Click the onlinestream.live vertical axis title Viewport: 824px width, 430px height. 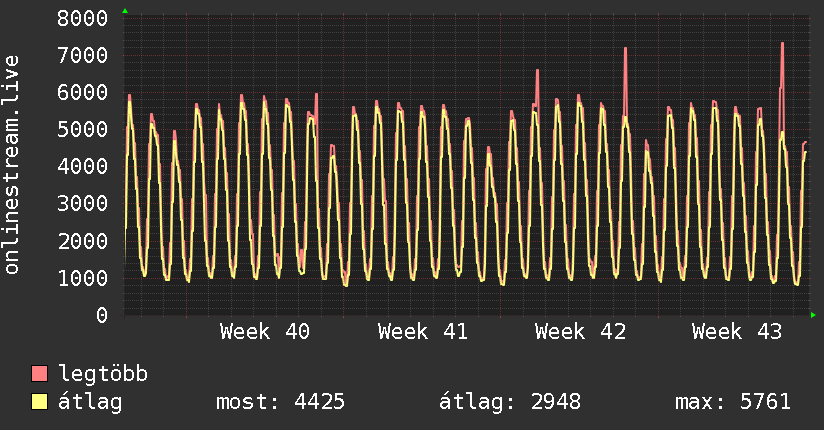tap(11, 165)
